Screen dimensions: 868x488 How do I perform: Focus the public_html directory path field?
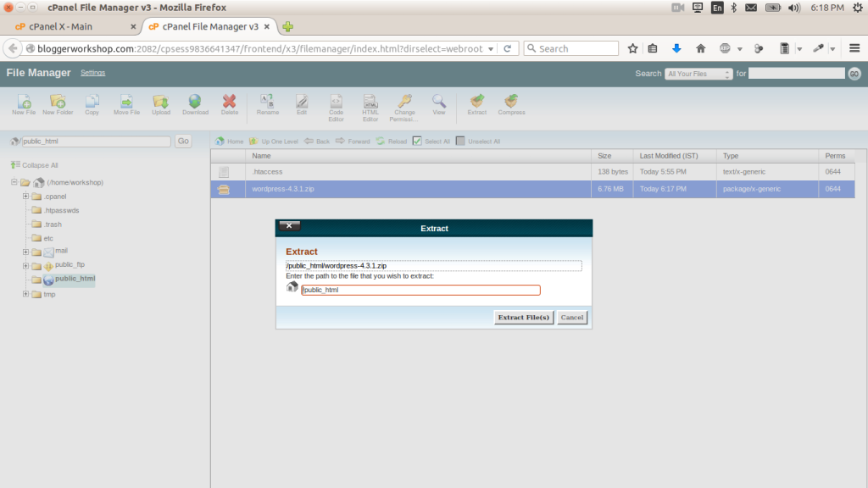96,141
